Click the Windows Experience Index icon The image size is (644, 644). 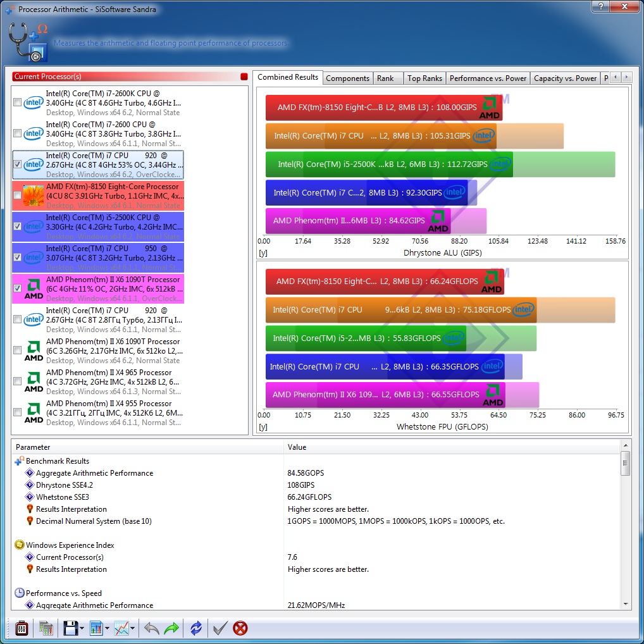pos(20,545)
